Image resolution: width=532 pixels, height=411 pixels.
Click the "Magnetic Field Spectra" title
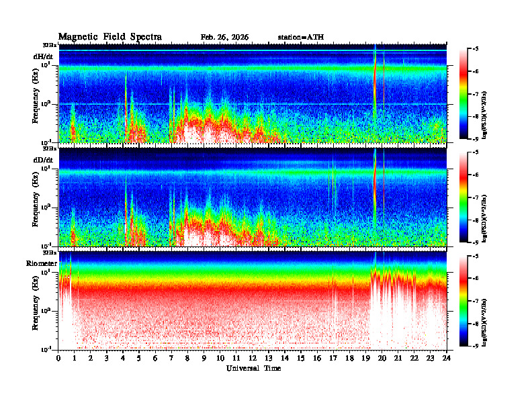(x=110, y=37)
